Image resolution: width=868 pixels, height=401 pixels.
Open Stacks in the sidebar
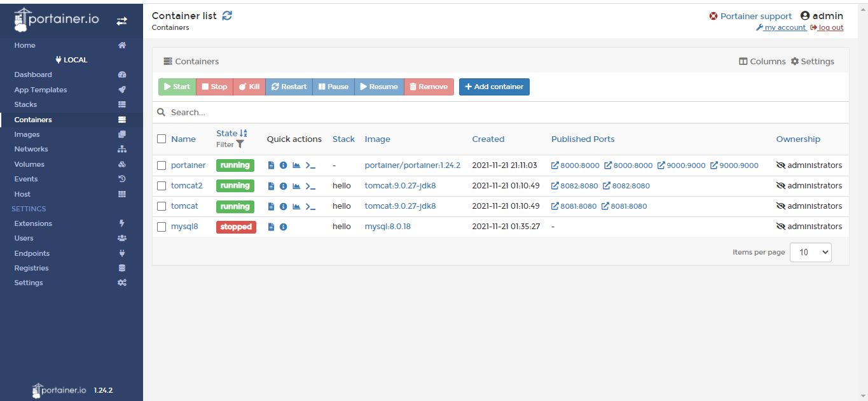click(x=71, y=104)
